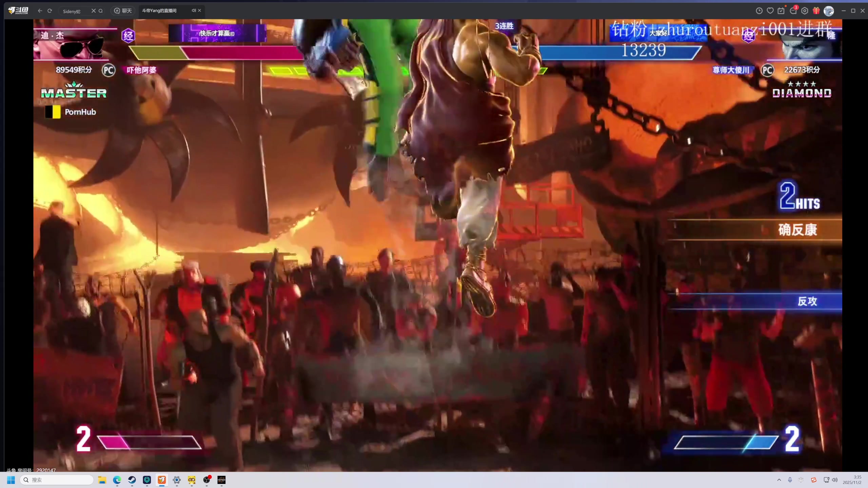Clear the Sideny search text
The width and height of the screenshot is (868, 488).
click(94, 11)
